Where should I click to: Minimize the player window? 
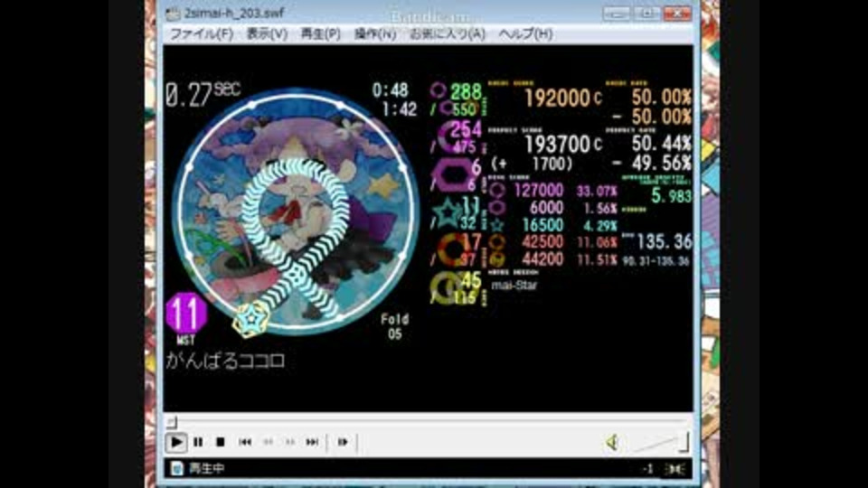tap(616, 14)
